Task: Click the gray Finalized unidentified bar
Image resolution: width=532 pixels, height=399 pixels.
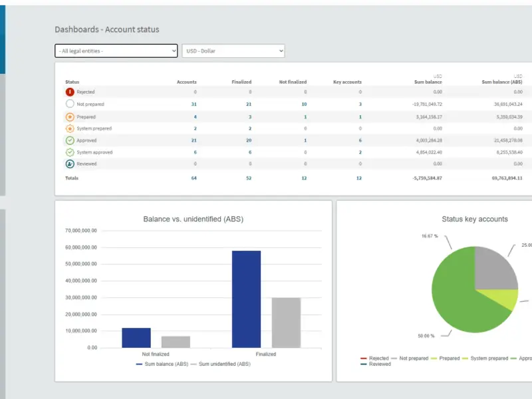Action: click(286, 323)
